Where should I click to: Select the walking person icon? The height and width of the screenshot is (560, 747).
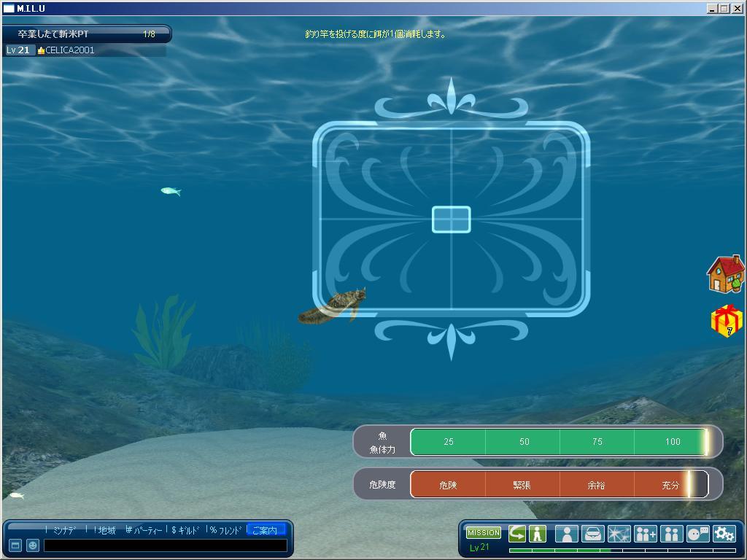tap(538, 534)
